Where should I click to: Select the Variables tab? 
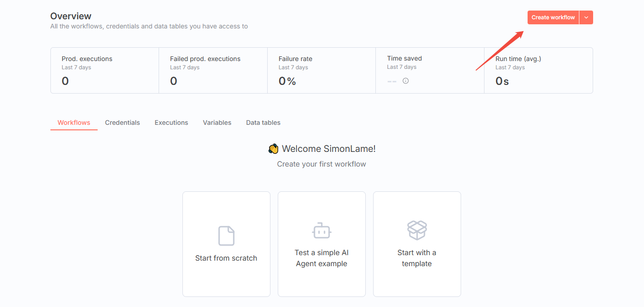coord(217,123)
